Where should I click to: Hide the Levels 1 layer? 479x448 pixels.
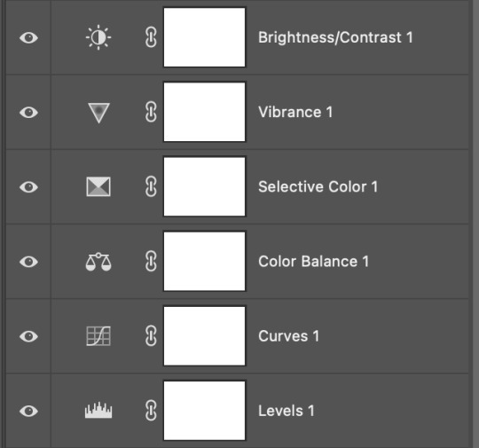(28, 411)
